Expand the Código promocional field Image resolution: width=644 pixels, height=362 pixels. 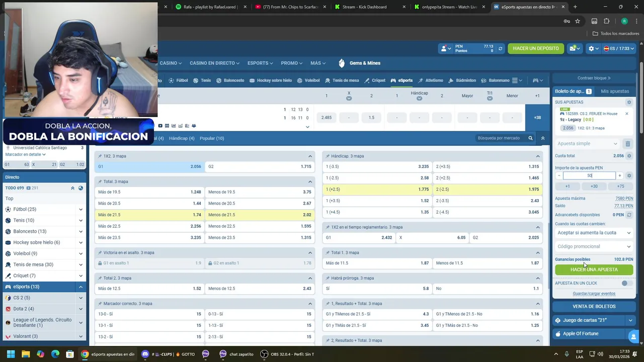click(x=594, y=246)
